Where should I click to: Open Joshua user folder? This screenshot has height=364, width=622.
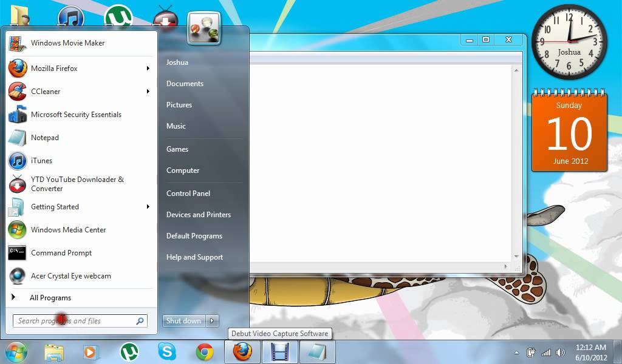click(x=177, y=62)
